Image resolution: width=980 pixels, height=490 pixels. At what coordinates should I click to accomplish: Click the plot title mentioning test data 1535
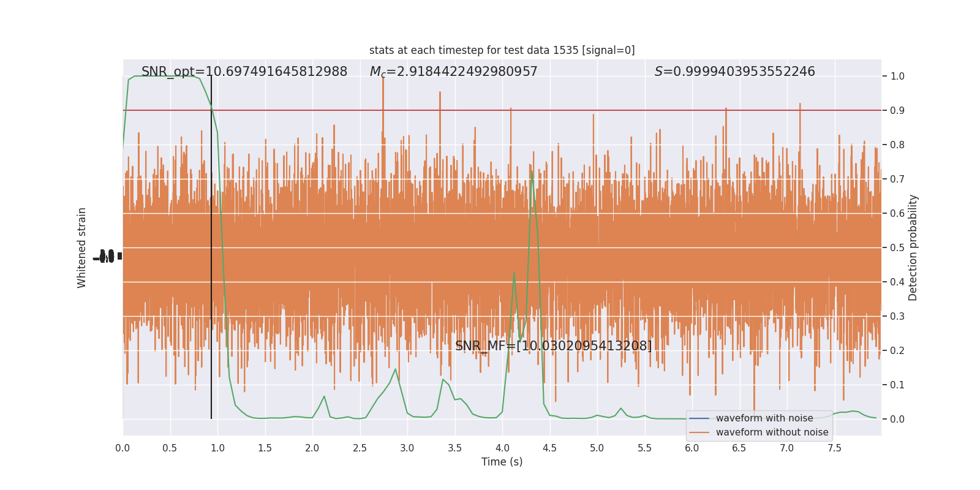(x=502, y=50)
